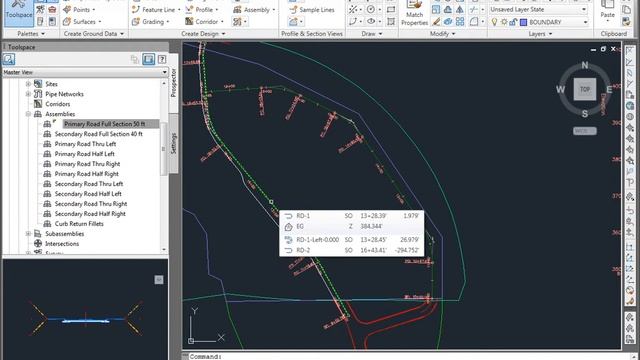Image resolution: width=640 pixels, height=360 pixels.
Task: Select Secondary Road Half Left assembly
Action: (88, 194)
